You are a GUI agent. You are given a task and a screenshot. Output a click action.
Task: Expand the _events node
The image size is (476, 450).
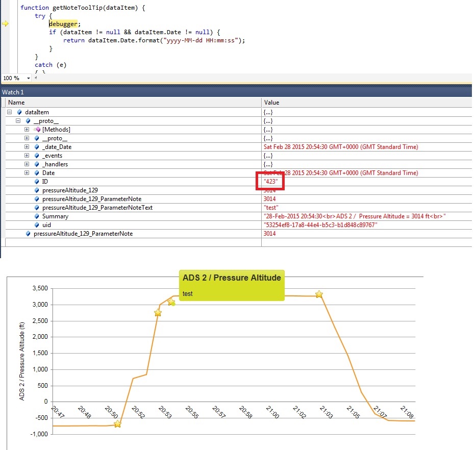[27, 156]
